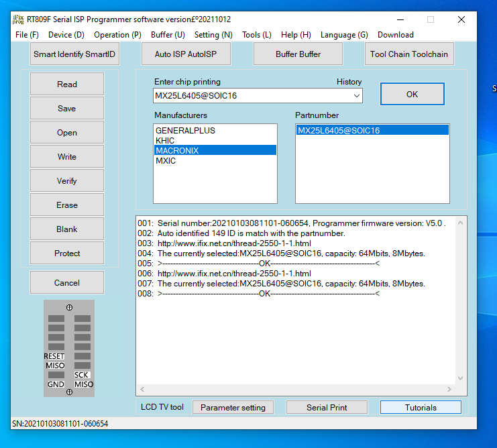
Task: Click the iFix app icon in title bar
Action: pos(17,19)
